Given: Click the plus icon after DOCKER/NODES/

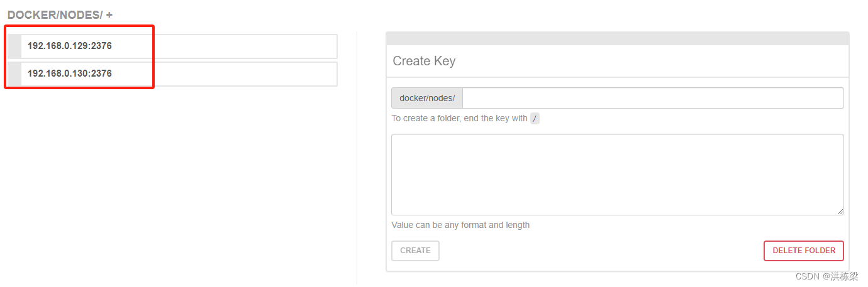Looking at the screenshot, I should (109, 14).
